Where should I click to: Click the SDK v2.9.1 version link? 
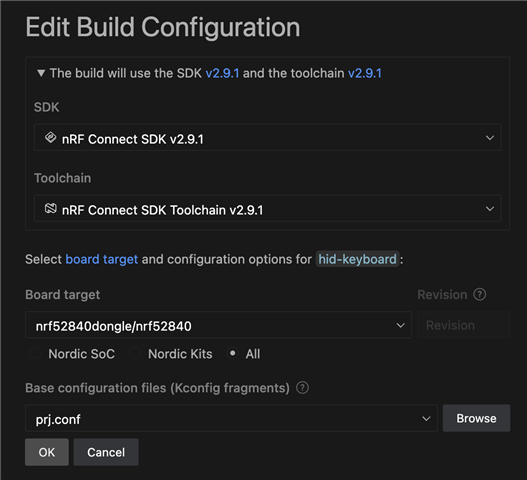pos(222,73)
